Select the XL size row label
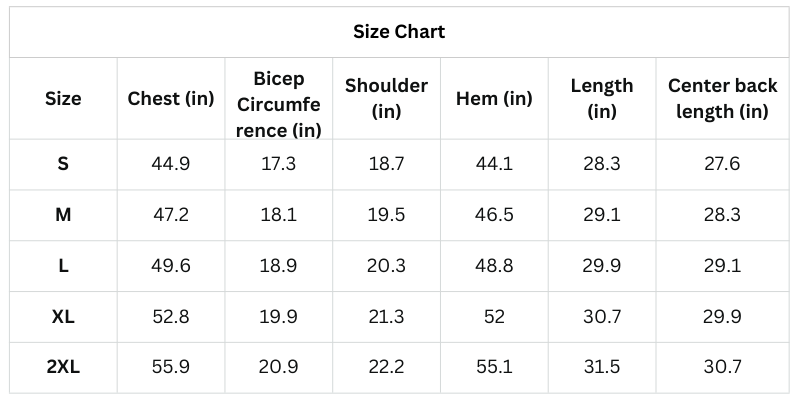 tap(63, 317)
